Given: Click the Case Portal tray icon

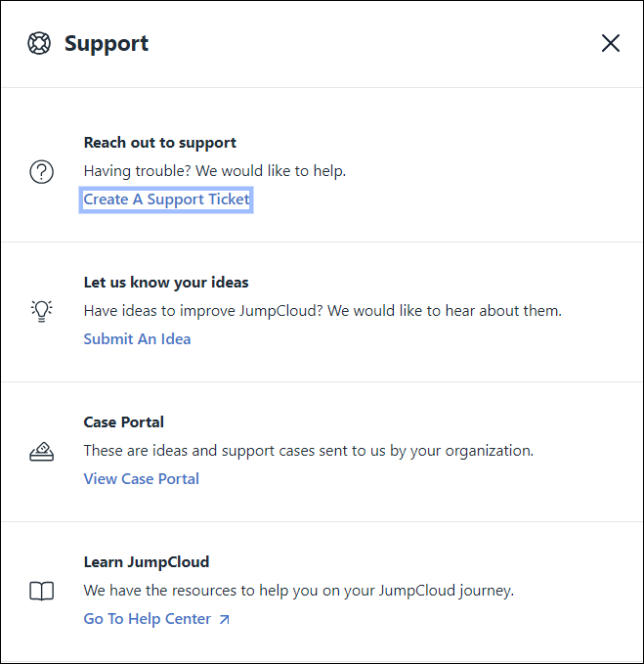Looking at the screenshot, I should 41,452.
